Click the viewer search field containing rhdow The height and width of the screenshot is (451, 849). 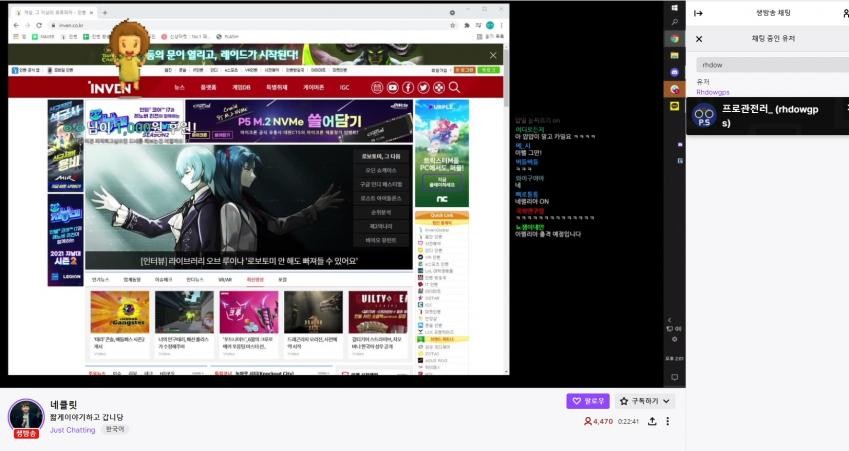pyautogui.click(x=772, y=65)
